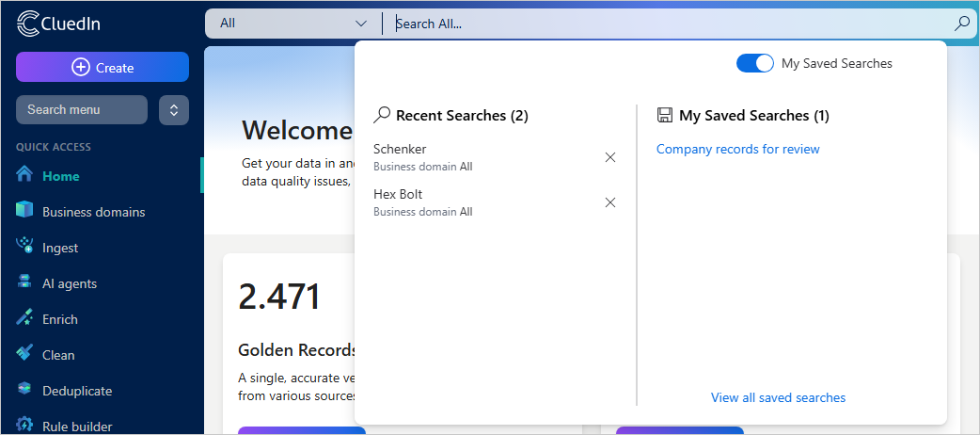This screenshot has width=980, height=435.
Task: Click the search magnifier icon in search bar
Action: (x=962, y=24)
